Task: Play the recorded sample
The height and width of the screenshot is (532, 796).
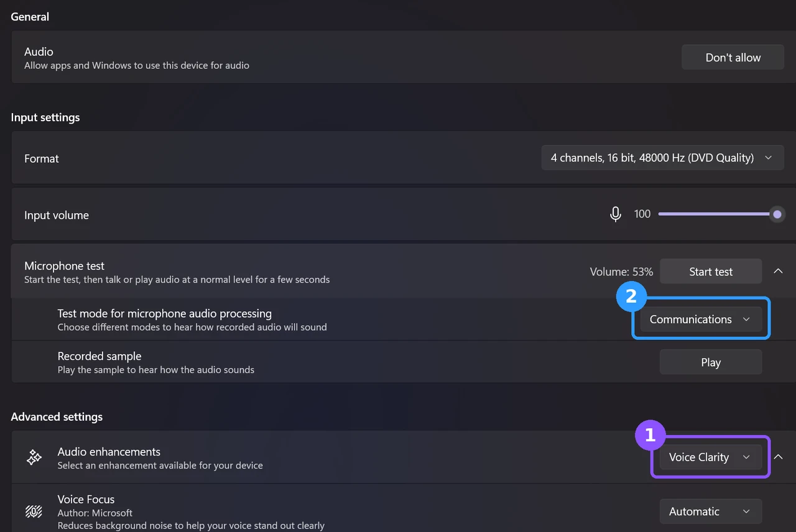Action: pyautogui.click(x=711, y=362)
